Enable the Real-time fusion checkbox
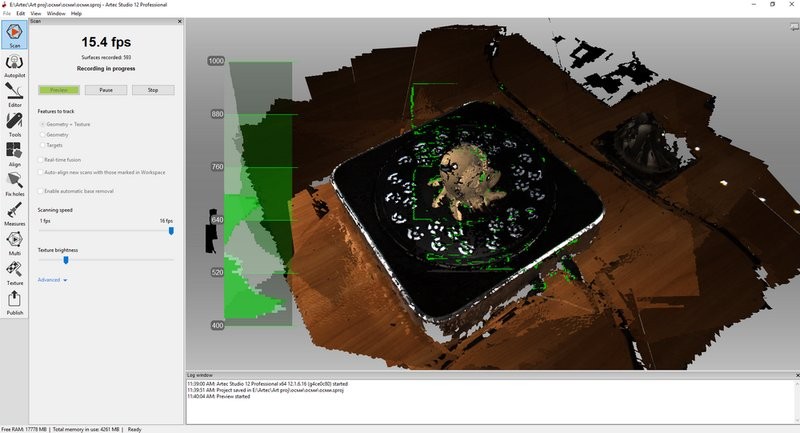 pos(41,159)
